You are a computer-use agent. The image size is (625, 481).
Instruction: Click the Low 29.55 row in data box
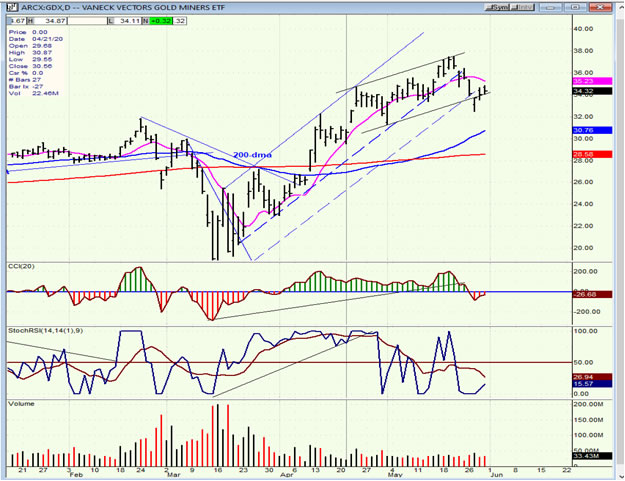[x=30, y=59]
